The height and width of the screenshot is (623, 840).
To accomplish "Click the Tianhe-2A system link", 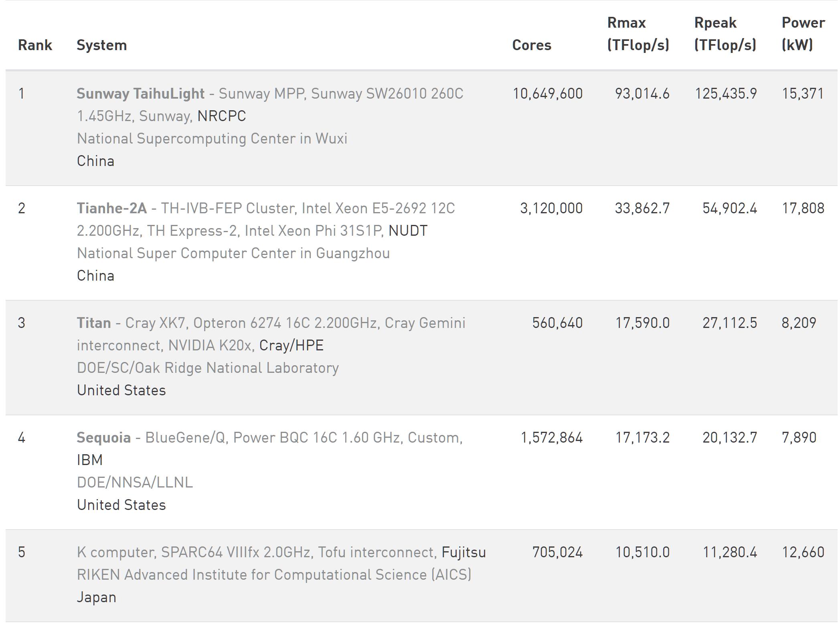I will (111, 208).
